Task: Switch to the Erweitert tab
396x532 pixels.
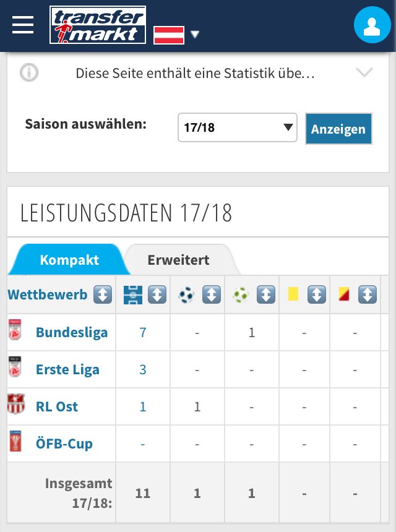Action: pyautogui.click(x=178, y=260)
